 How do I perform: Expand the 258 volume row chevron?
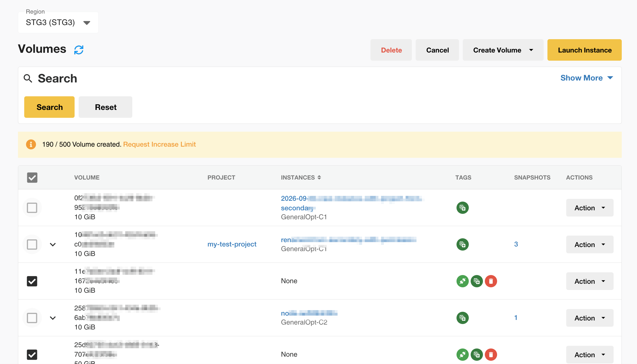pyautogui.click(x=53, y=318)
